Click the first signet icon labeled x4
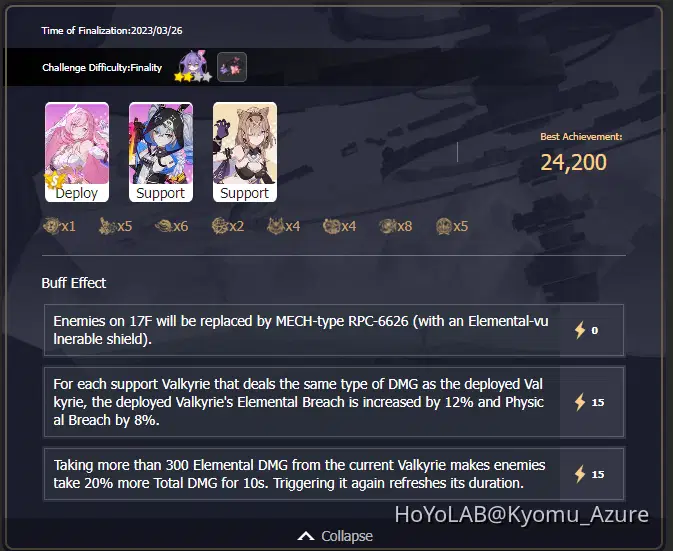 point(276,226)
